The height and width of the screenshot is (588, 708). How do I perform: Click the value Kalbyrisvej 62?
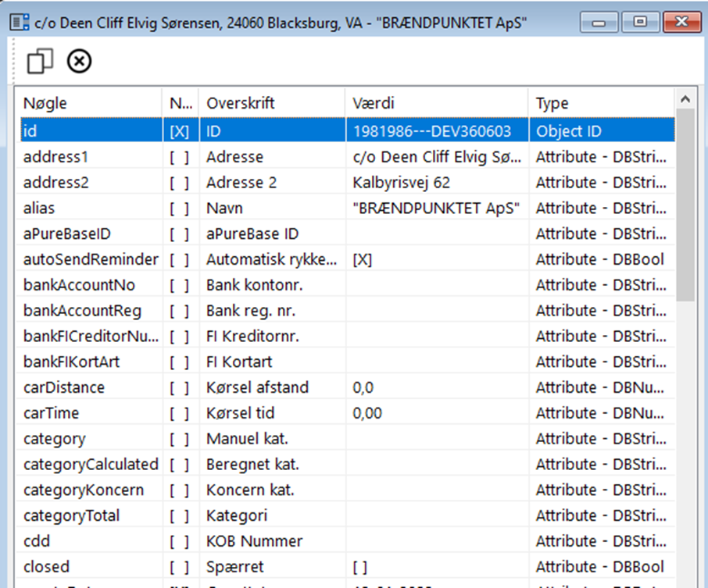tap(402, 183)
